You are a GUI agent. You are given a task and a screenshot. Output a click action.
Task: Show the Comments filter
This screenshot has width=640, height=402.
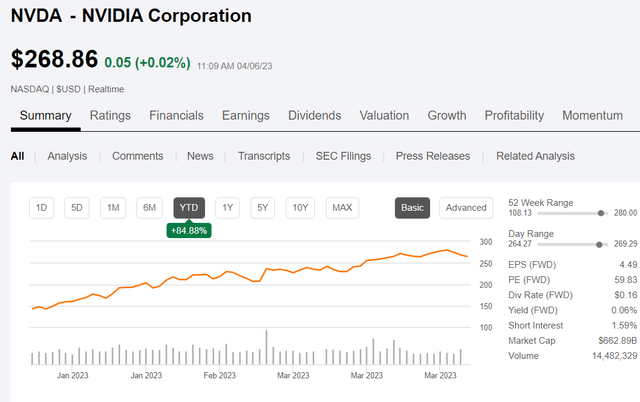point(138,156)
